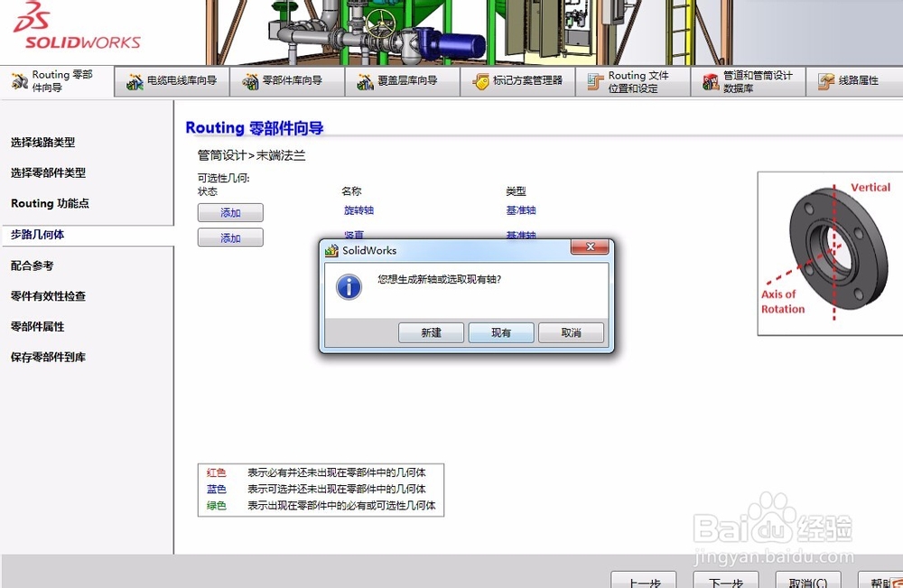Viewport: 903px width, 588px height.
Task: Click the SolidWorks logo in the header
Action: coord(77,25)
